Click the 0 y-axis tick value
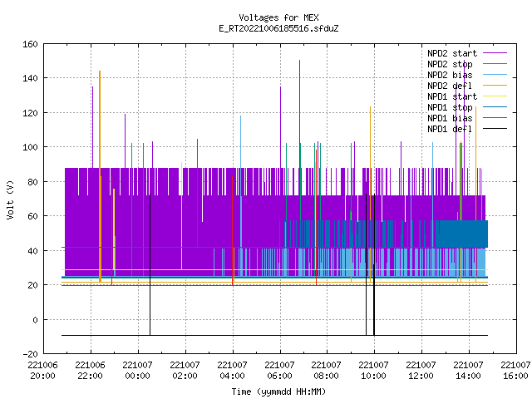Screen dimensions: 532x399 (35, 320)
